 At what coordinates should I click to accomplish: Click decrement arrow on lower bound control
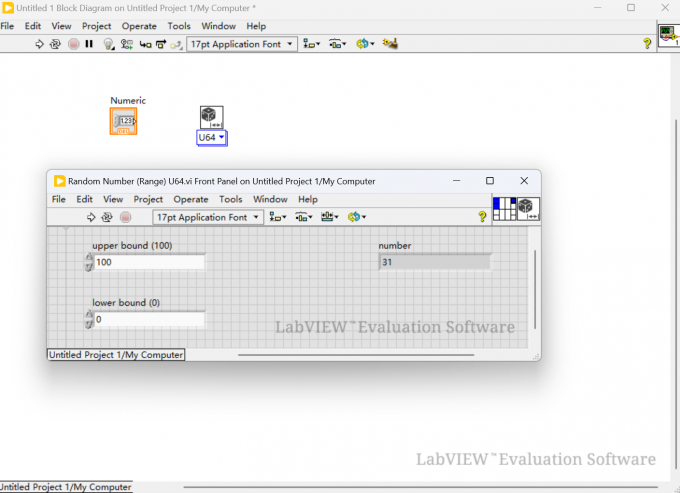[x=89, y=324]
